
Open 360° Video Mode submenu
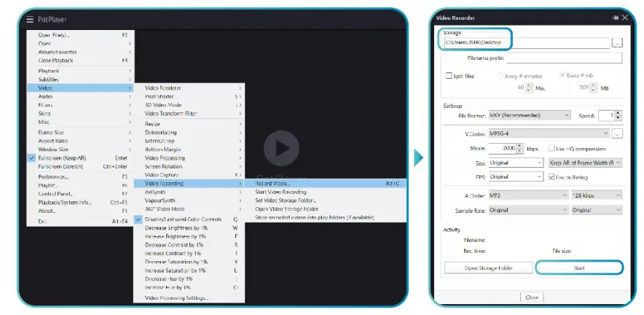pyautogui.click(x=189, y=209)
